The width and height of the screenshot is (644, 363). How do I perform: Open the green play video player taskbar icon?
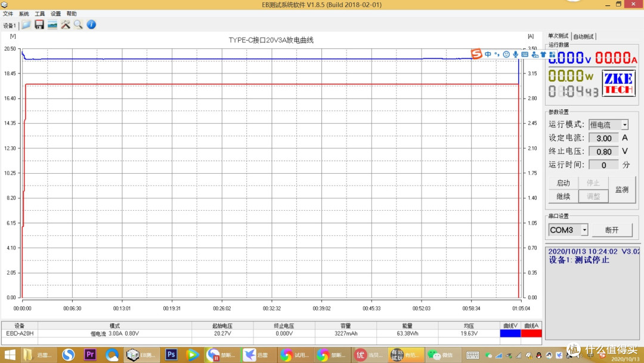tap(192, 355)
